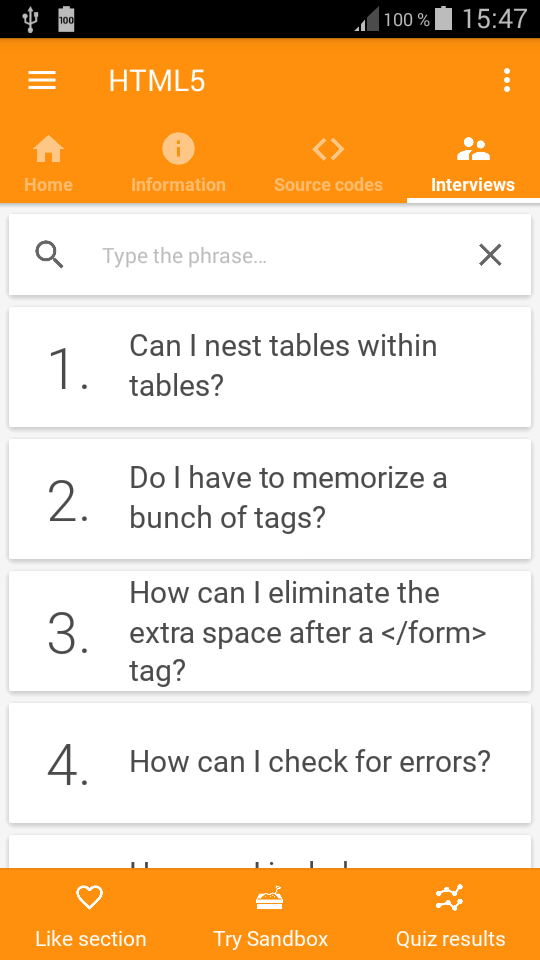Open question How can I check for errors
Screen dimensions: 540x960
coord(269,763)
